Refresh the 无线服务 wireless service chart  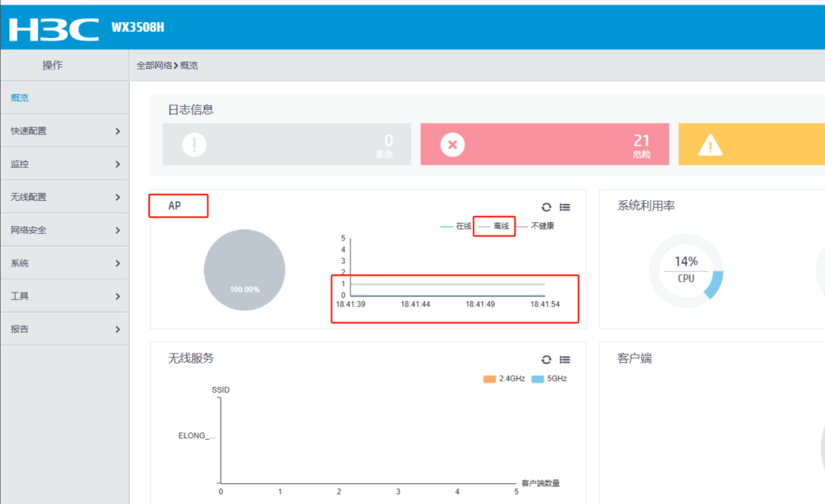click(x=545, y=360)
